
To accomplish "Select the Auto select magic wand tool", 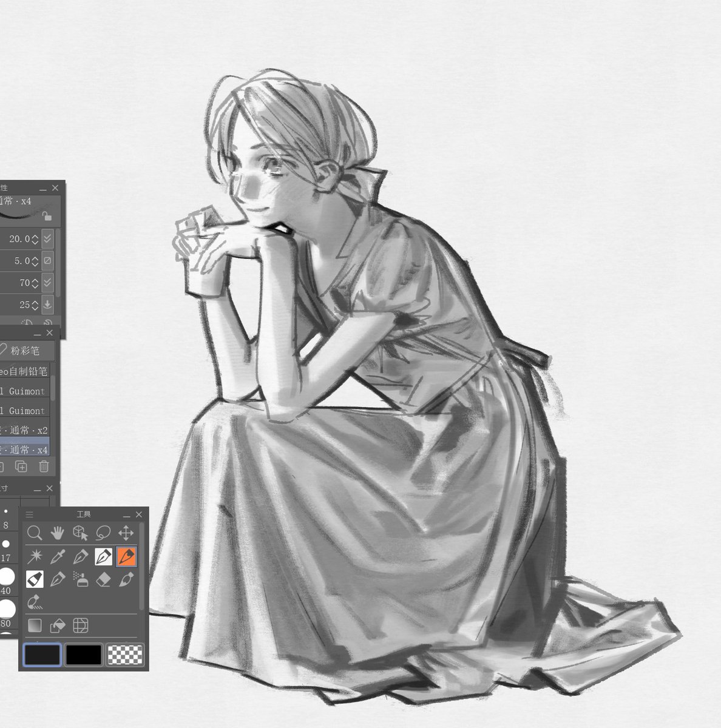I will coord(35,556).
